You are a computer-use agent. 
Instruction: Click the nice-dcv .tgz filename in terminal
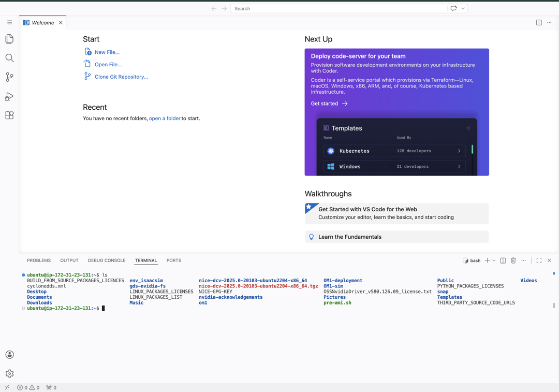pos(258,286)
